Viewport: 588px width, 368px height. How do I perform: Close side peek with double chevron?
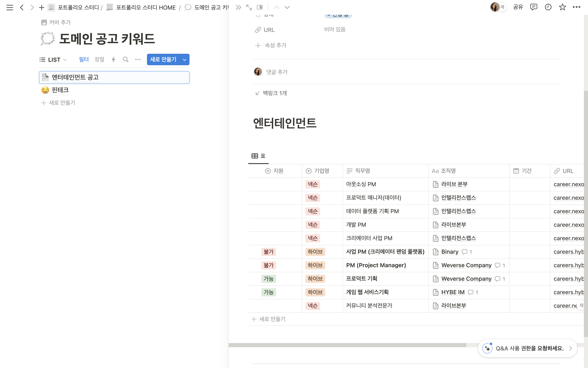pyautogui.click(x=238, y=7)
